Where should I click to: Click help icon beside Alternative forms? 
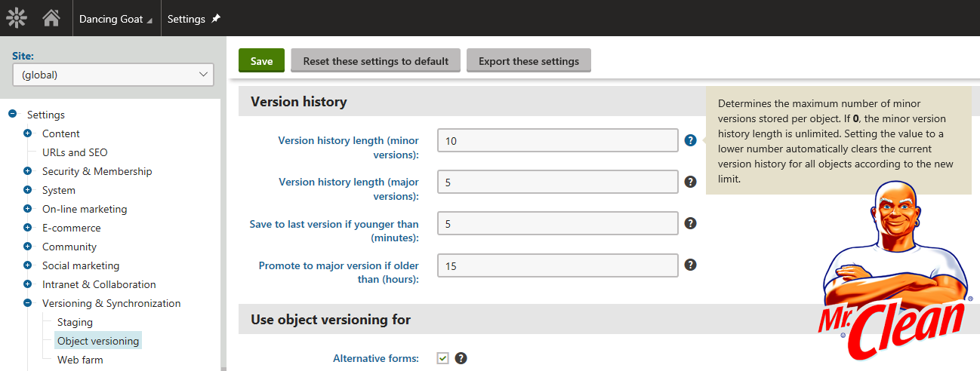pyautogui.click(x=461, y=358)
